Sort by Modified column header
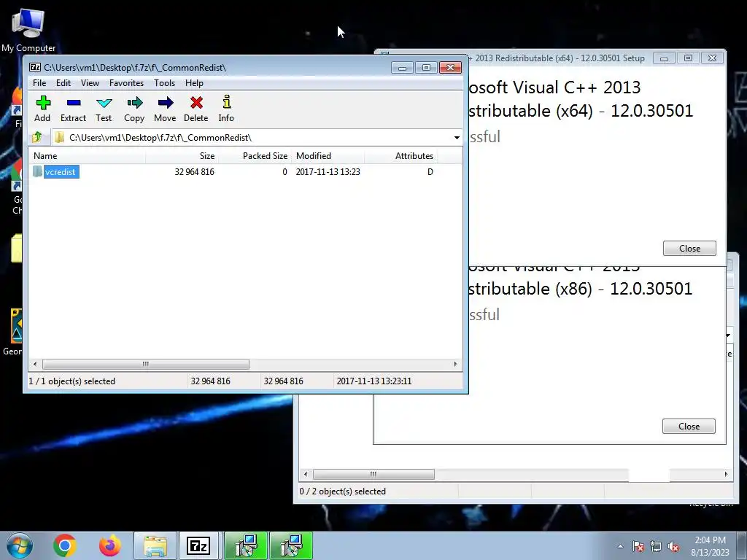The width and height of the screenshot is (747, 560). click(328, 156)
